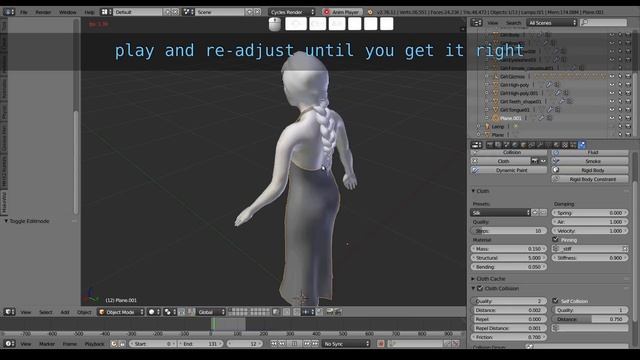Click the Plane.001 object icon in outliner
The image size is (640, 360).
click(x=496, y=118)
